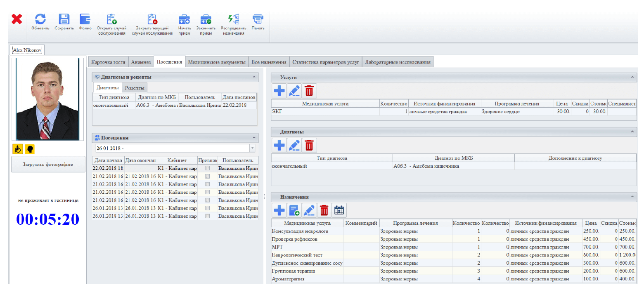This screenshot has width=644, height=292.
Task: Click Дополнение к диагнозу column header
Action: [575, 158]
